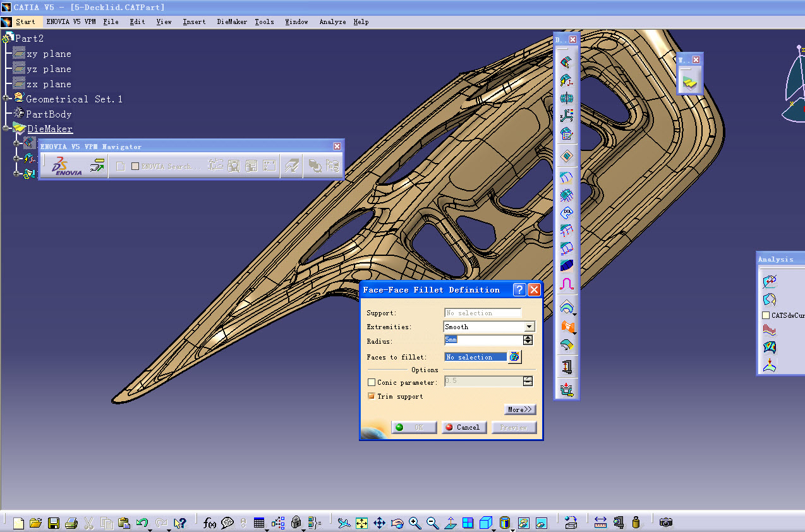Open the ENOVIA V5 VPM menu

click(x=70, y=21)
